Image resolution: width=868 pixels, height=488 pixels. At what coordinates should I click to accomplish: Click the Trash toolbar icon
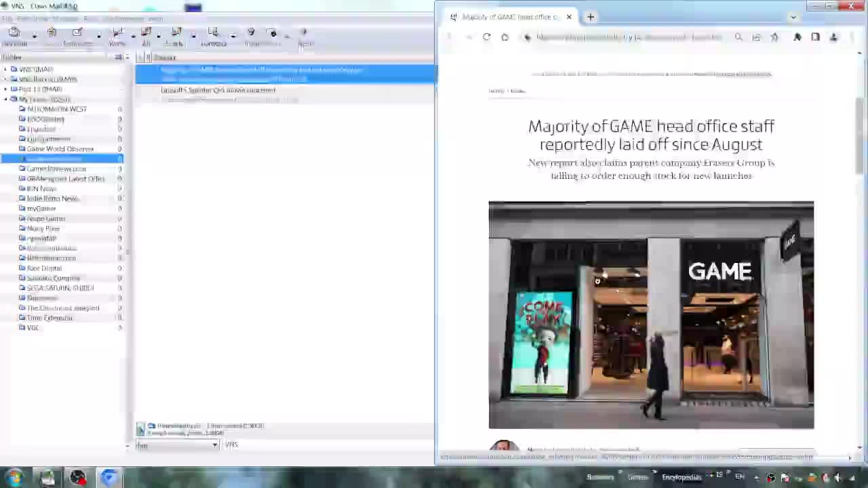click(x=251, y=36)
